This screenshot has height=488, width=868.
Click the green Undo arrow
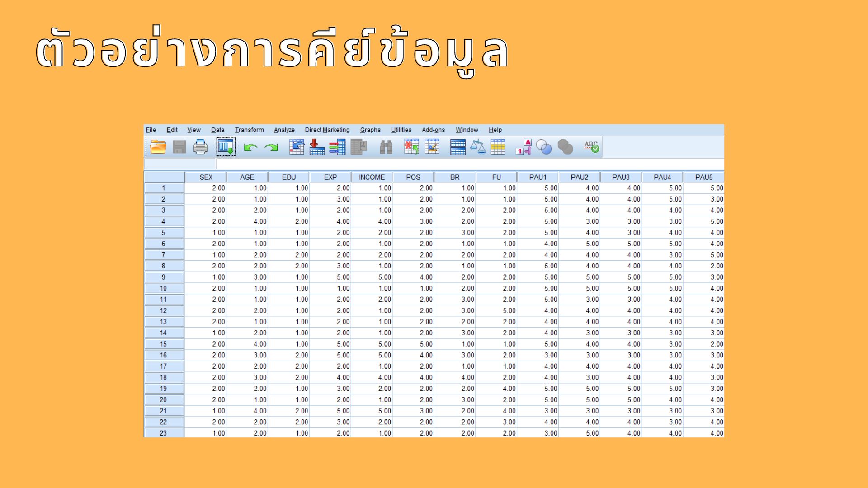250,147
